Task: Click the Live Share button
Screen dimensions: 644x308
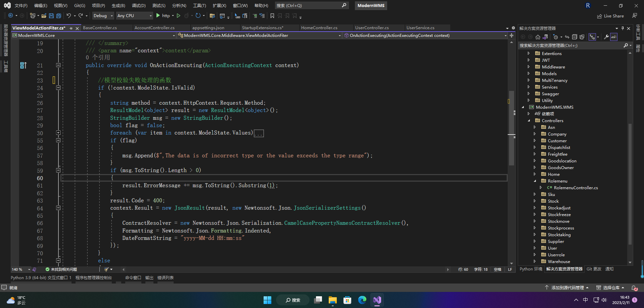Action: point(610,16)
